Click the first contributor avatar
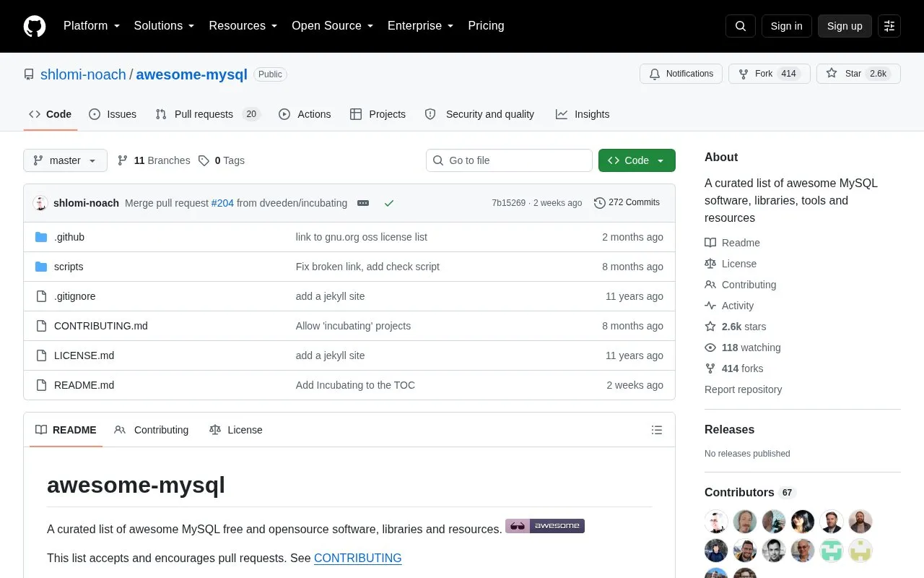 716,522
